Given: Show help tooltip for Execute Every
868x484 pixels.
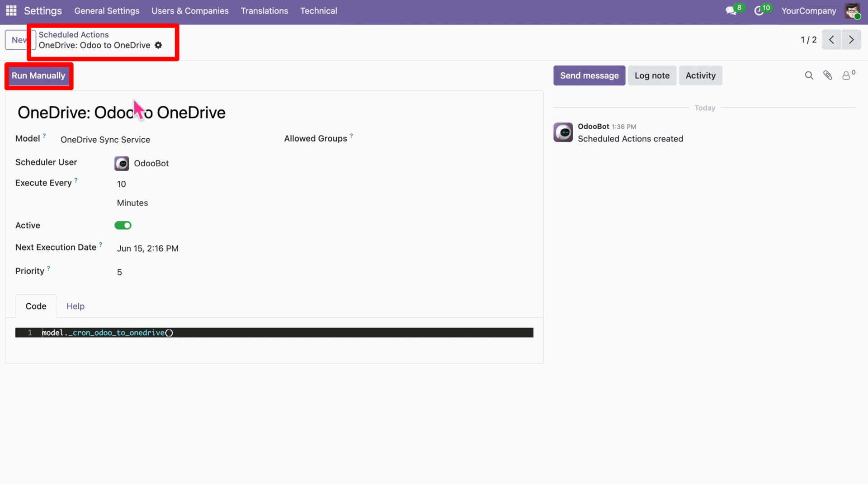Looking at the screenshot, I should [x=76, y=180].
